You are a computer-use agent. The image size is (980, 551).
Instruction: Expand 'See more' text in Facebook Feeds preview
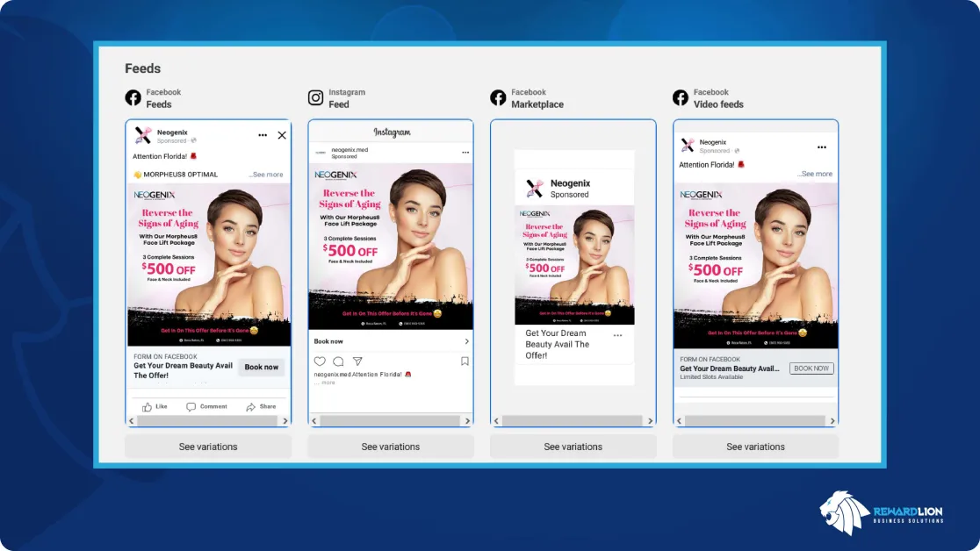point(266,175)
